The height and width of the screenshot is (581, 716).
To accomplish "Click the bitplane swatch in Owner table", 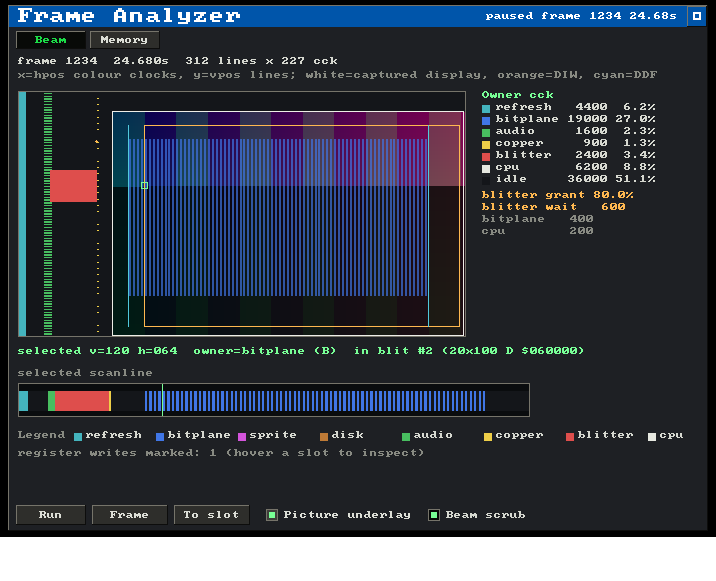I will pos(486,121).
